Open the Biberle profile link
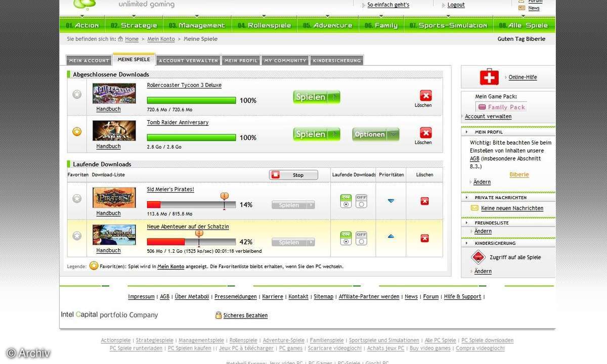 coord(519,174)
